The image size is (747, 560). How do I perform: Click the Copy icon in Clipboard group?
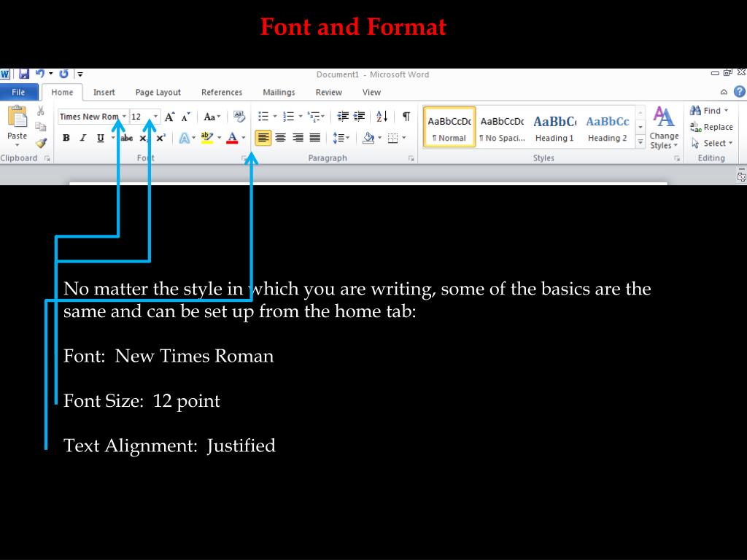pos(41,127)
